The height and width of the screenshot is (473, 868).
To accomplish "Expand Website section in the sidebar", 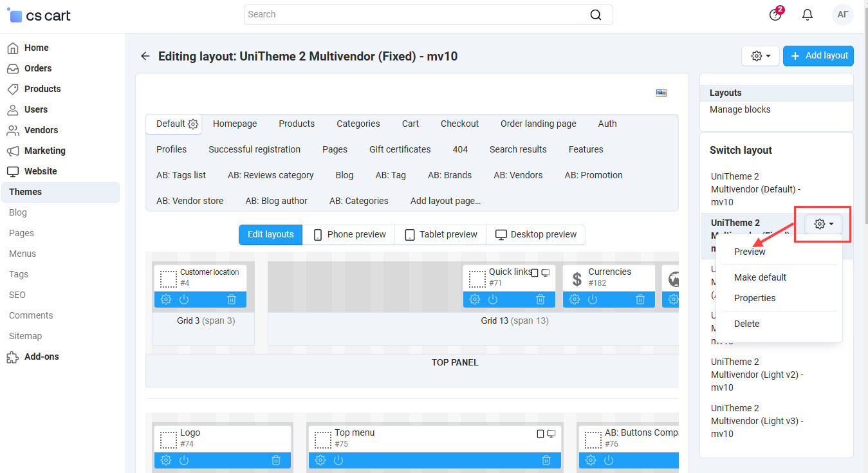I will (41, 171).
